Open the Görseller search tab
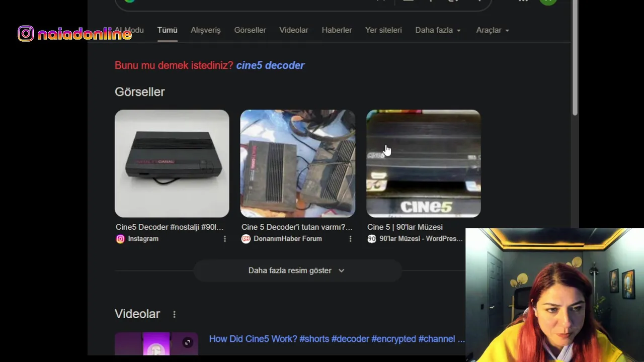 [250, 30]
